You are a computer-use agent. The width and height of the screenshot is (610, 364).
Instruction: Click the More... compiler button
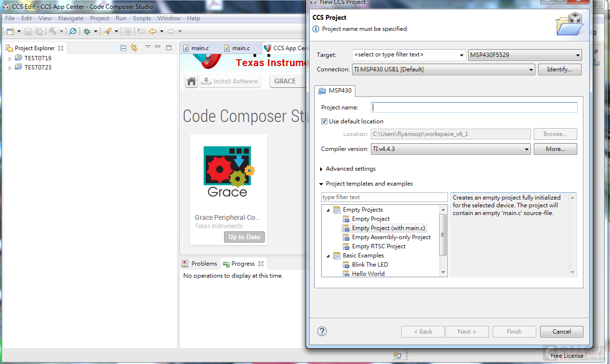point(556,149)
